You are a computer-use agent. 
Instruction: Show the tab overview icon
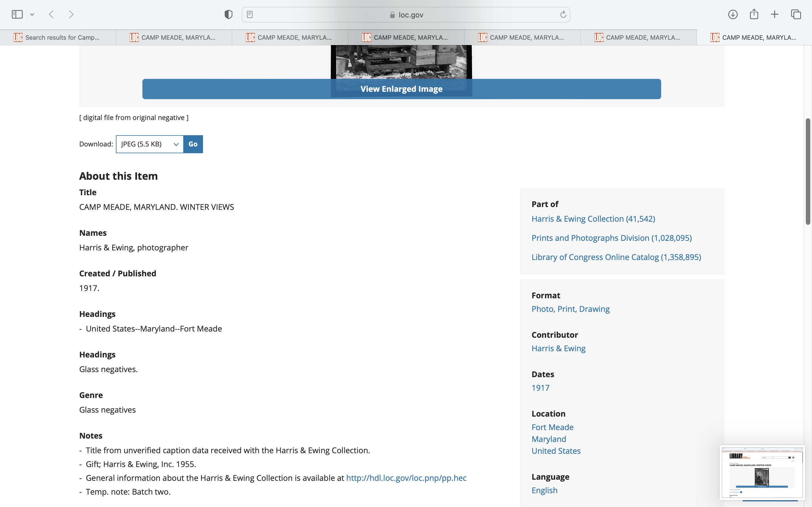coord(796,14)
